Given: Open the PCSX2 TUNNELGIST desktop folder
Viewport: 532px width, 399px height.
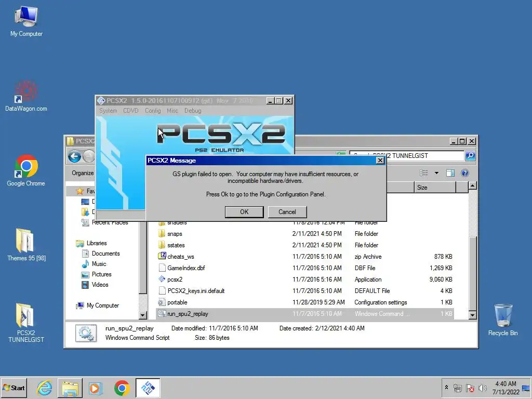Looking at the screenshot, I should pyautogui.click(x=26, y=323).
